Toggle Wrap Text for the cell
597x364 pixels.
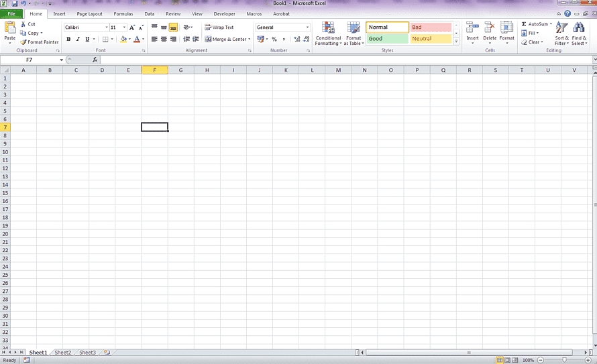(219, 27)
